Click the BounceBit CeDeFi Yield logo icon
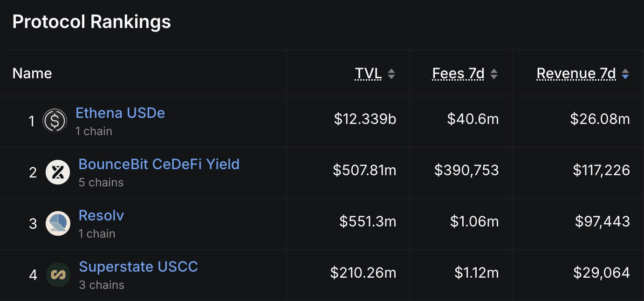Screen dimensions: 644x301 tap(58, 172)
